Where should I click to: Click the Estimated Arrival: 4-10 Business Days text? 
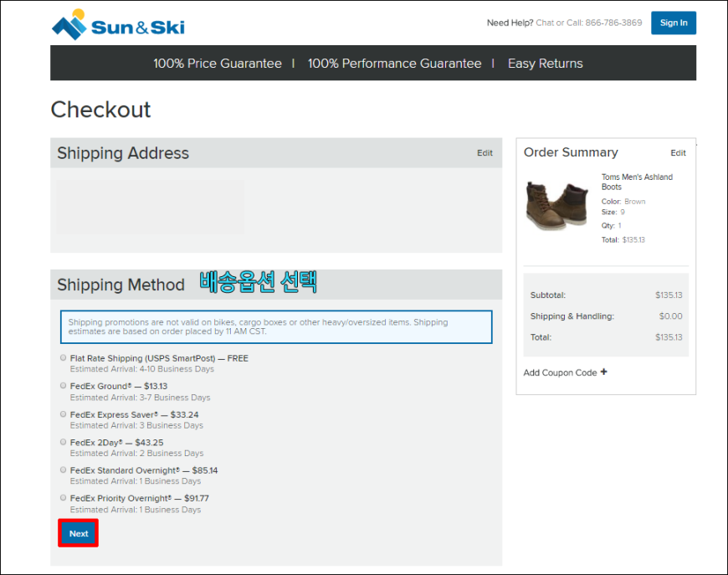click(x=142, y=369)
